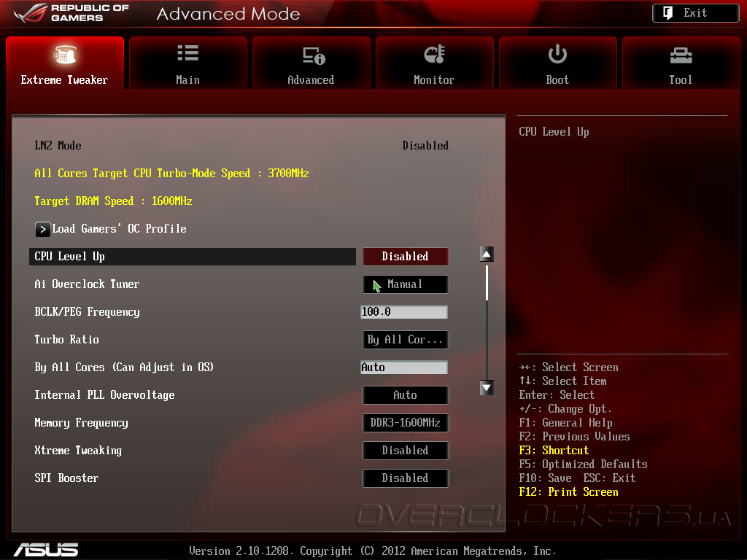Switch to the Extreme Tweaker tab

[65, 63]
